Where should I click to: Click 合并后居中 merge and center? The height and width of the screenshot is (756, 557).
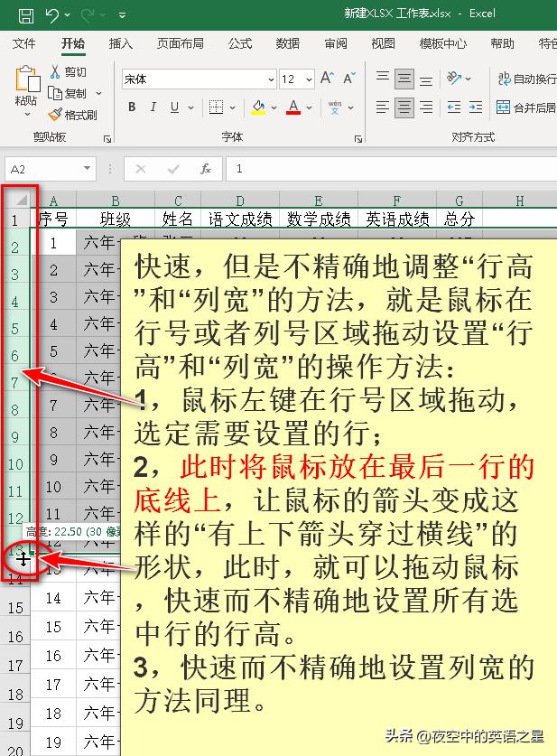pyautogui.click(x=525, y=107)
